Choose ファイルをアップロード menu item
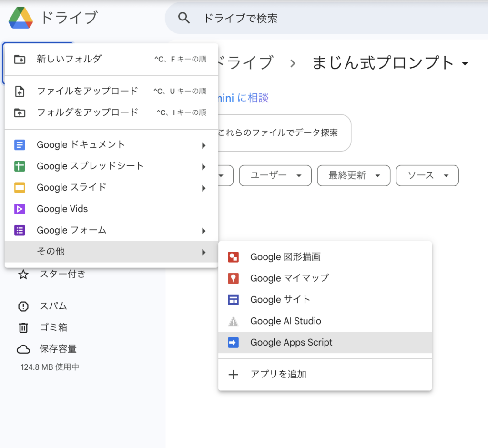Viewport: 488px width, 448px height. point(87,91)
